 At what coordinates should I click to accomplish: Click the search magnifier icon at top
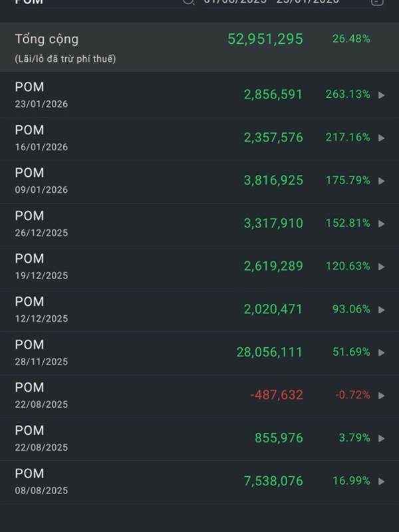click(188, 2)
